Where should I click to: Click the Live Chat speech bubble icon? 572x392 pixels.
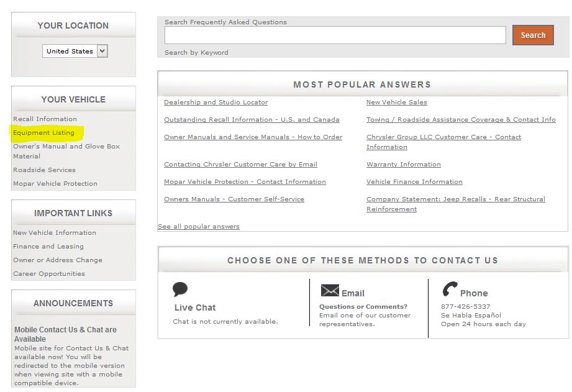[x=180, y=289]
